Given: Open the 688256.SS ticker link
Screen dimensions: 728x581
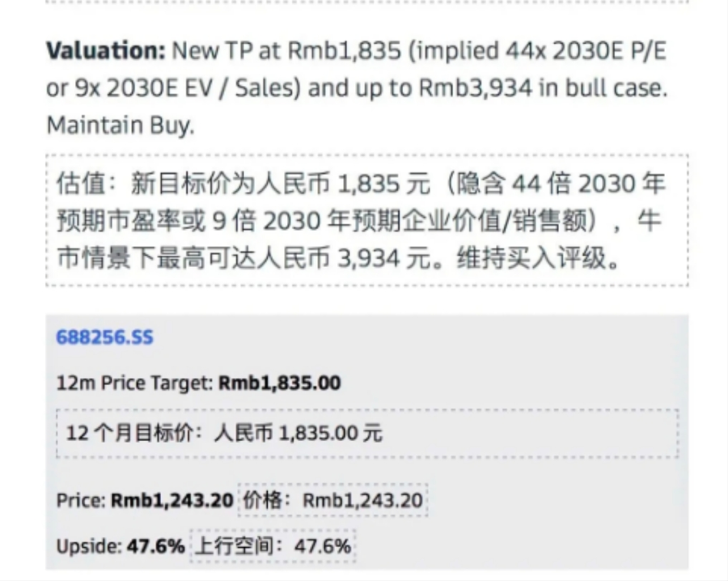Looking at the screenshot, I should [104, 337].
